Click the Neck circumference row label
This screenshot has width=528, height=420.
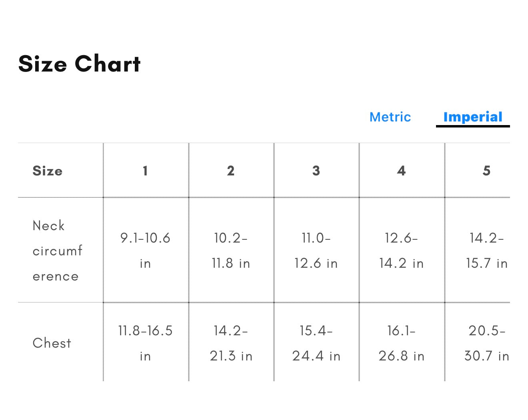point(58,251)
